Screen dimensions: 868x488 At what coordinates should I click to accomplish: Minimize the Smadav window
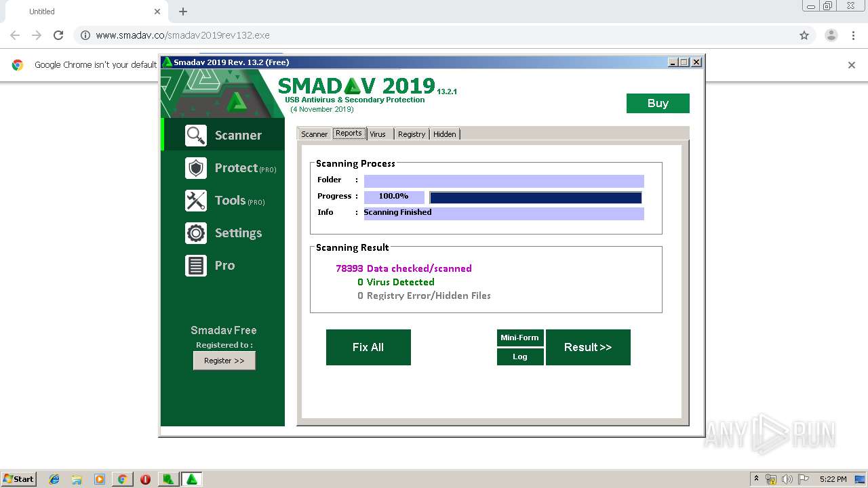point(673,62)
